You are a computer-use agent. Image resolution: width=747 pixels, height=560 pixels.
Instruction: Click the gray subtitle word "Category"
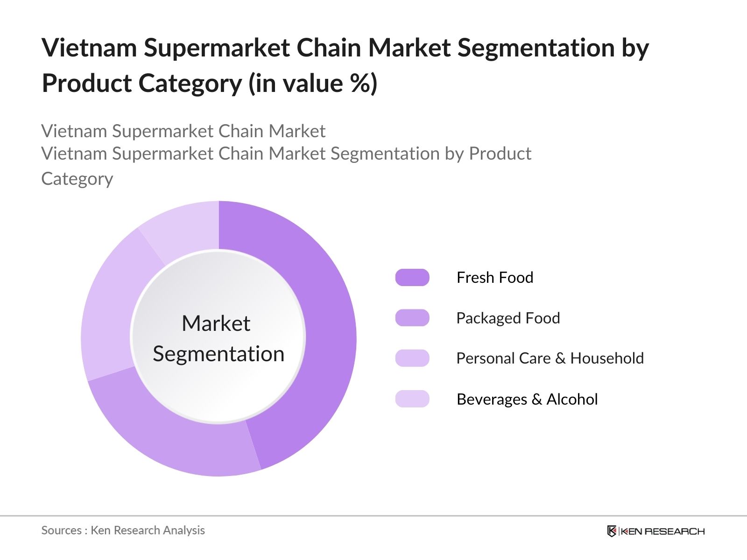77,179
